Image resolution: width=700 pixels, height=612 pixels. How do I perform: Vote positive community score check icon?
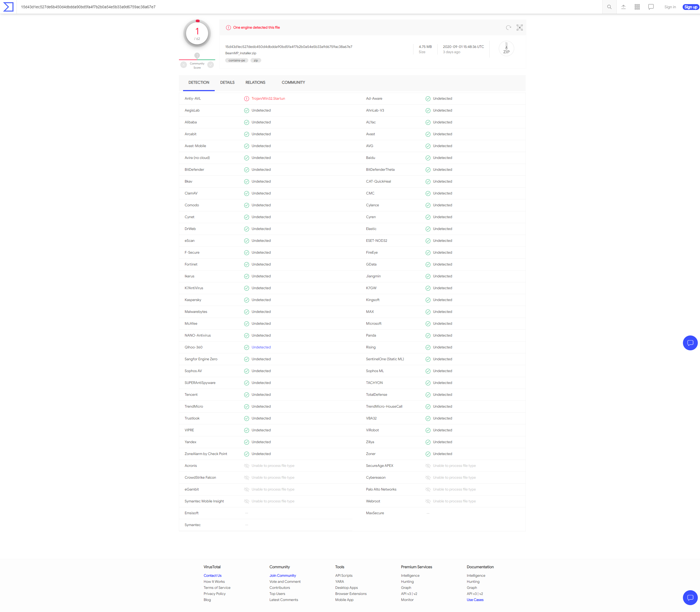211,65
